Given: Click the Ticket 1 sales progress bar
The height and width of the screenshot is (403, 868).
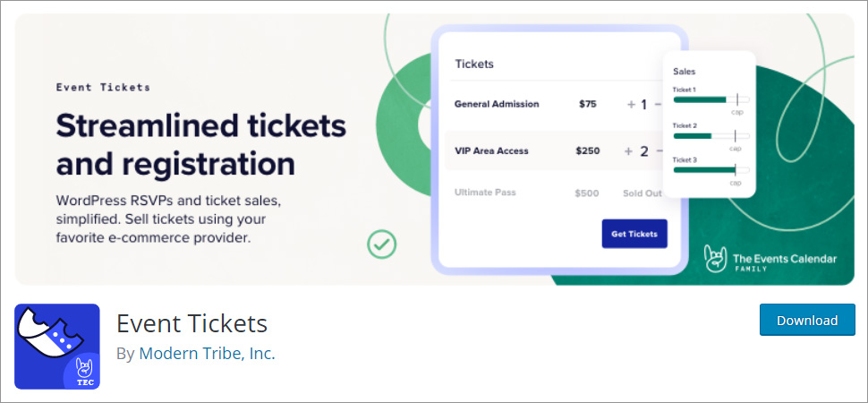Looking at the screenshot, I should [711, 99].
